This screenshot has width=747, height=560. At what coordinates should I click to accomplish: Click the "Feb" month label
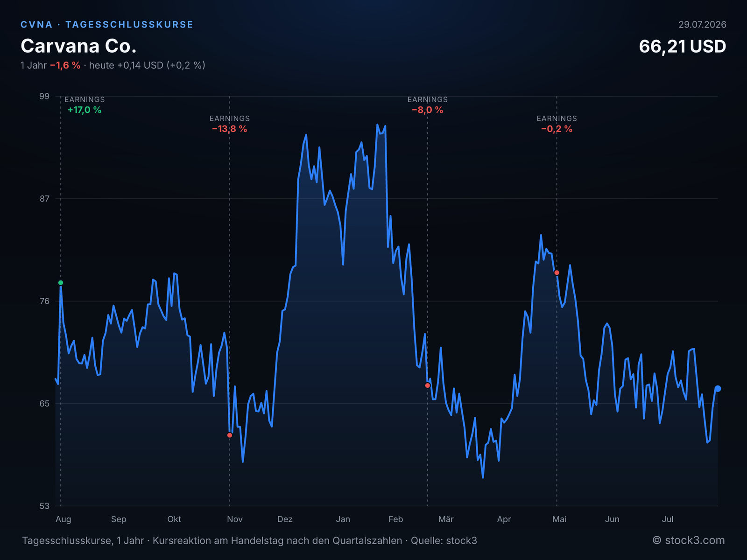(395, 519)
